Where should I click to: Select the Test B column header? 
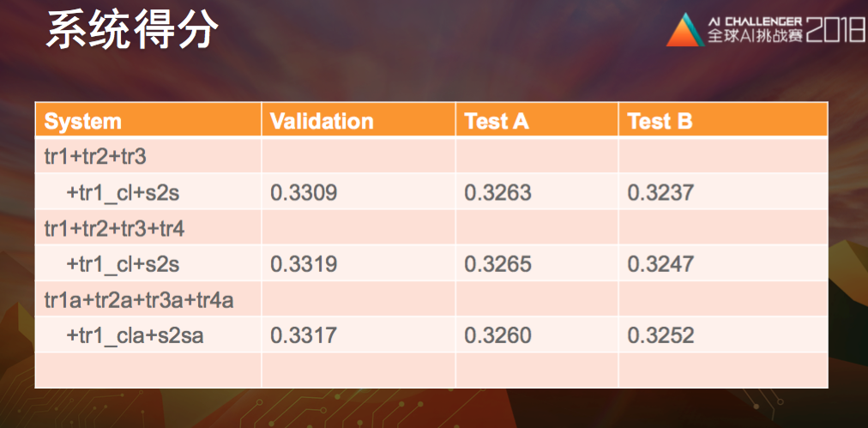click(660, 122)
